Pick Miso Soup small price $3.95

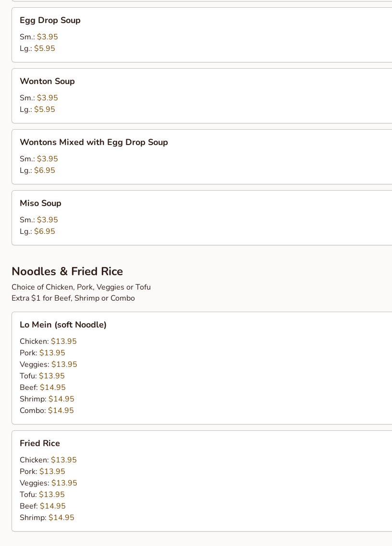(x=47, y=220)
